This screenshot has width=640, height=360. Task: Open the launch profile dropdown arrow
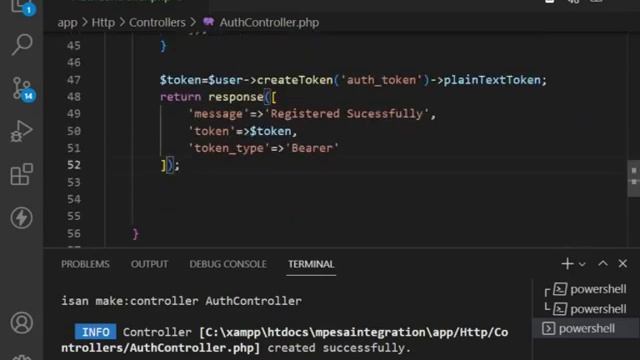tap(582, 264)
